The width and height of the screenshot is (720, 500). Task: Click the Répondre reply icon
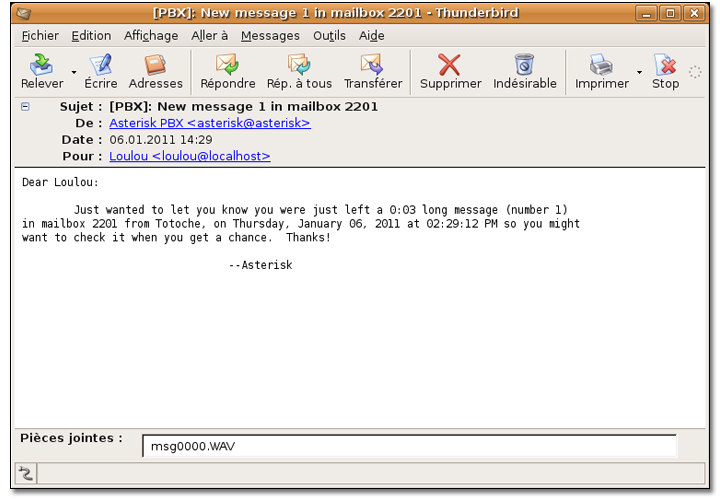tap(227, 65)
